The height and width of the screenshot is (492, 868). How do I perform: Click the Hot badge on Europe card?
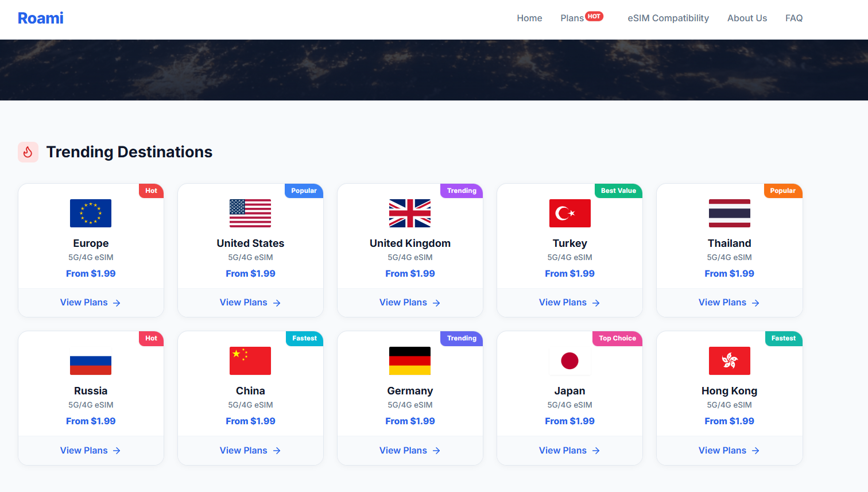[x=151, y=191]
